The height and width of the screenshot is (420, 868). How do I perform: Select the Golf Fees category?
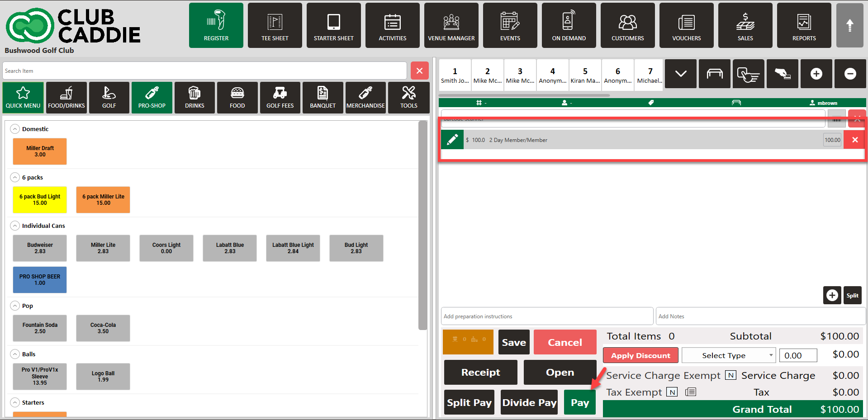pyautogui.click(x=280, y=98)
